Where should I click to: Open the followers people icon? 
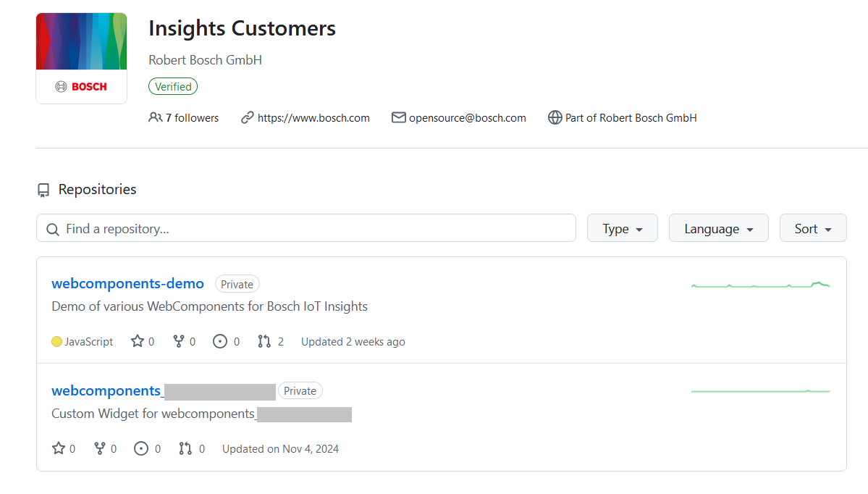tap(155, 117)
